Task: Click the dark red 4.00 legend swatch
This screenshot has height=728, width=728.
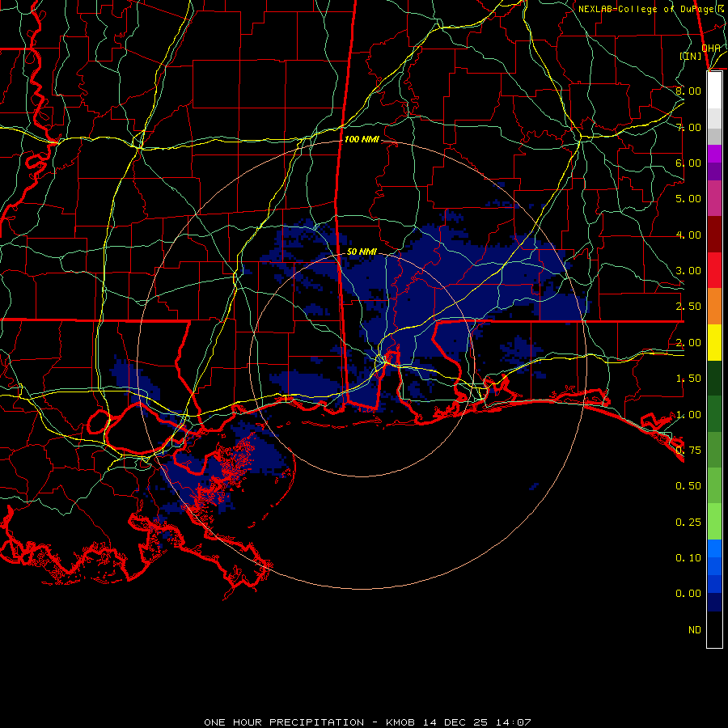Action: coord(714,235)
